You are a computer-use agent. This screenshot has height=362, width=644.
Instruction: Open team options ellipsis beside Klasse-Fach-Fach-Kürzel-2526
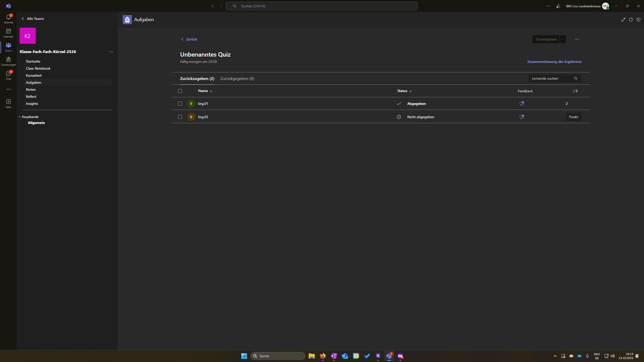(x=111, y=52)
